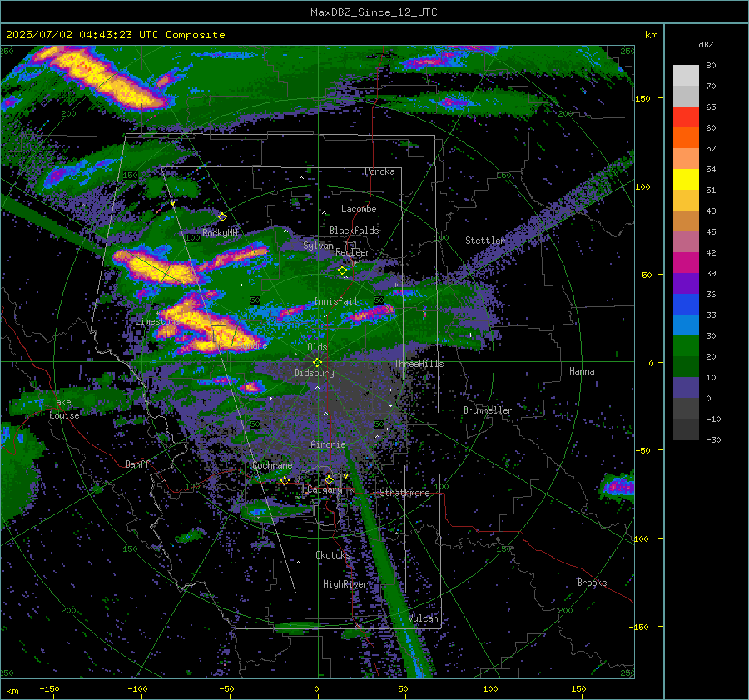Pick the 65 dBZ red legend swatch
The height and width of the screenshot is (700, 749).
(686, 117)
